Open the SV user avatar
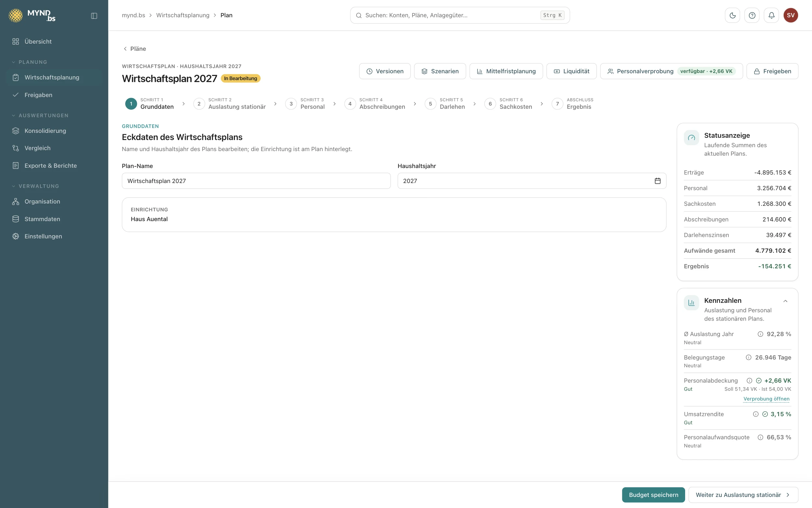The image size is (812, 508). pos(791,15)
